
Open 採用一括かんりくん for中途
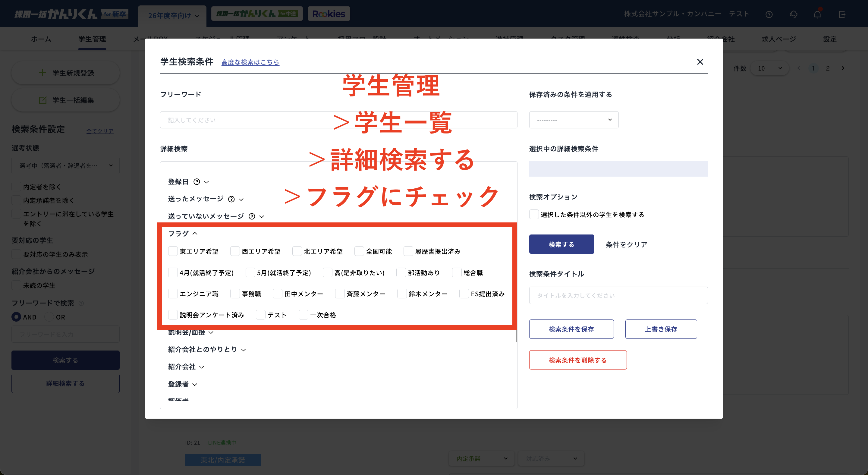point(257,14)
